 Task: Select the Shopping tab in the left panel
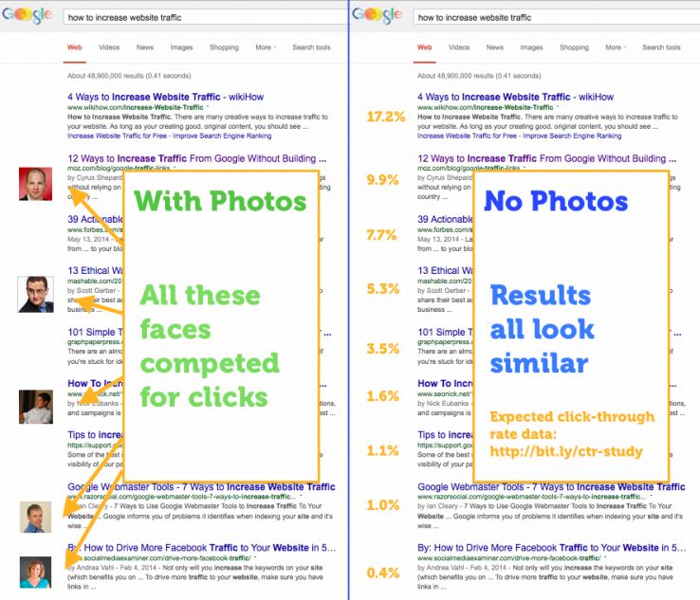(x=224, y=47)
